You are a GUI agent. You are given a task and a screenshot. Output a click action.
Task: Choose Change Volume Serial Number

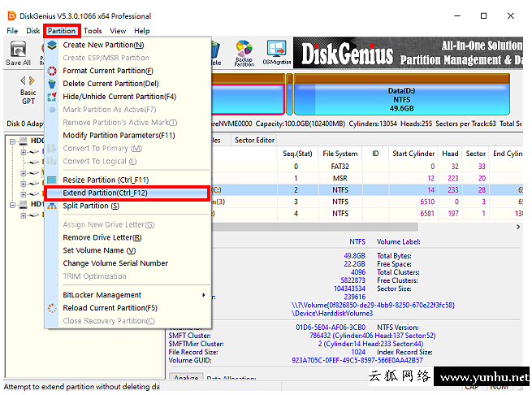coord(128,263)
